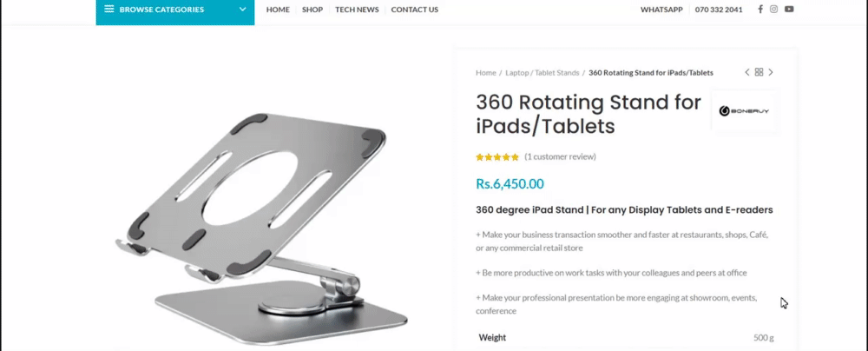The width and height of the screenshot is (868, 351).
Task: Click the WHATSAPP link
Action: coord(661,10)
